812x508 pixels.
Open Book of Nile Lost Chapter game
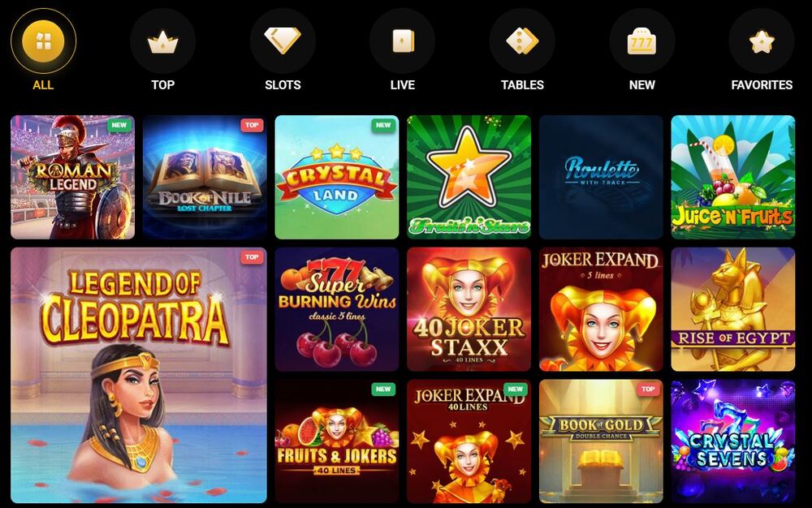coord(205,177)
